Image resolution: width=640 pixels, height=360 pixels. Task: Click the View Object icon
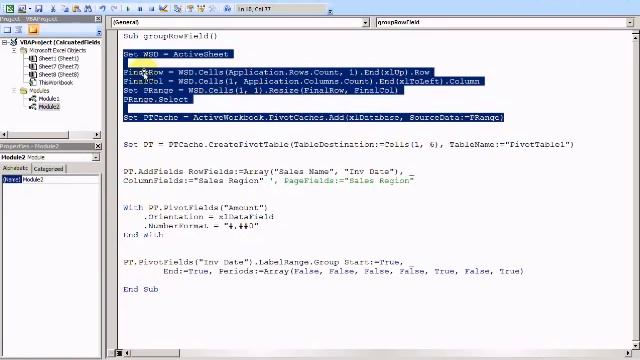pos(19,30)
